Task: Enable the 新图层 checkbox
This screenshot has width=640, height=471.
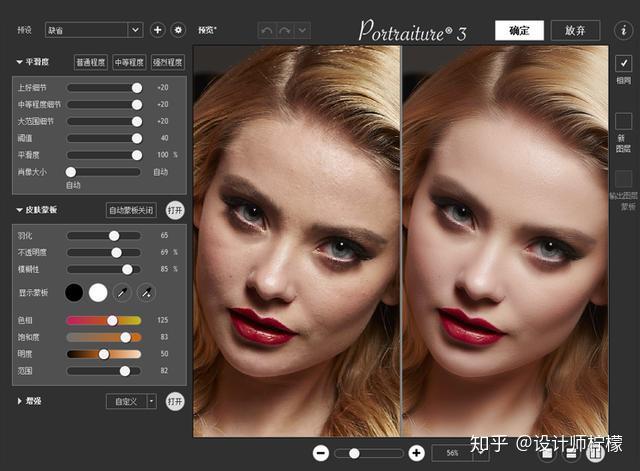Action: (623, 121)
